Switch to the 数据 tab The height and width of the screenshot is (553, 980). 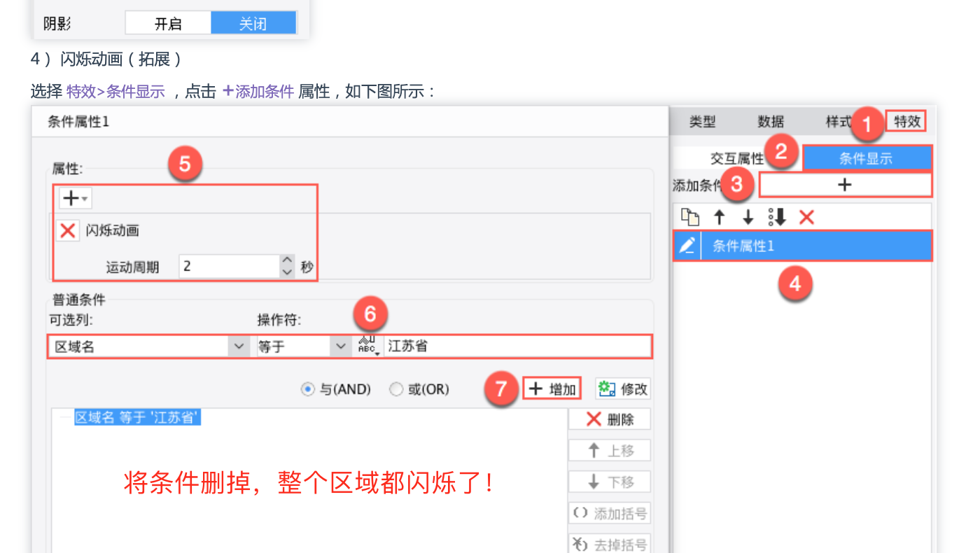tap(771, 122)
